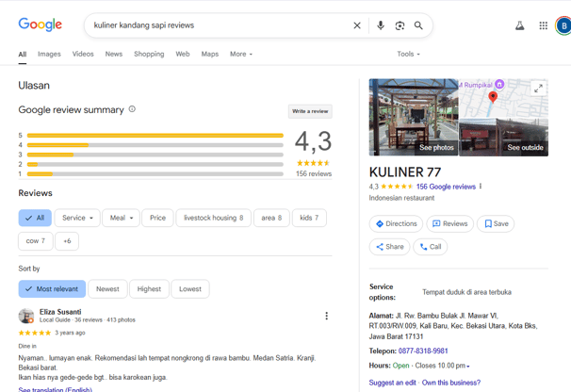Sort reviews by Newest
The image size is (571, 392).
coord(107,289)
